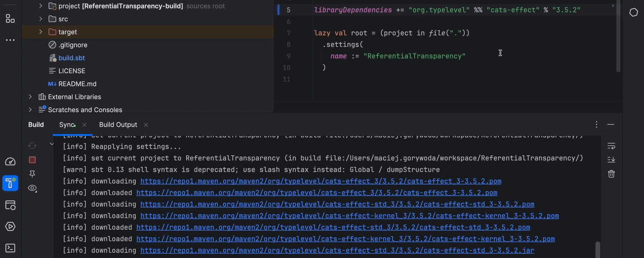Open the Terminal tool window
Screen dimensions: 644x258
pyautogui.click(x=10, y=248)
